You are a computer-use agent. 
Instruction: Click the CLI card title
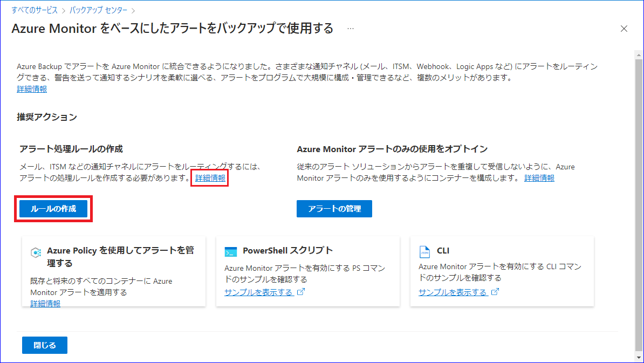coord(443,250)
